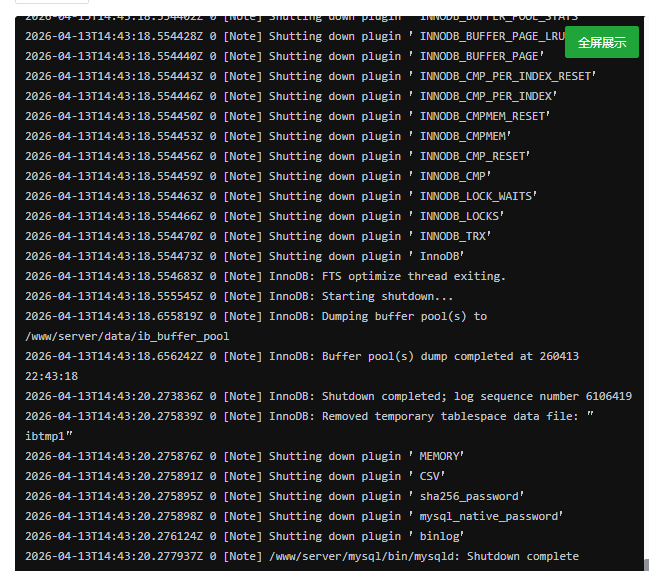This screenshot has height=571, width=649.
Task: Select the INNODB_CMPMEM_RESET log line
Action: pos(288,116)
